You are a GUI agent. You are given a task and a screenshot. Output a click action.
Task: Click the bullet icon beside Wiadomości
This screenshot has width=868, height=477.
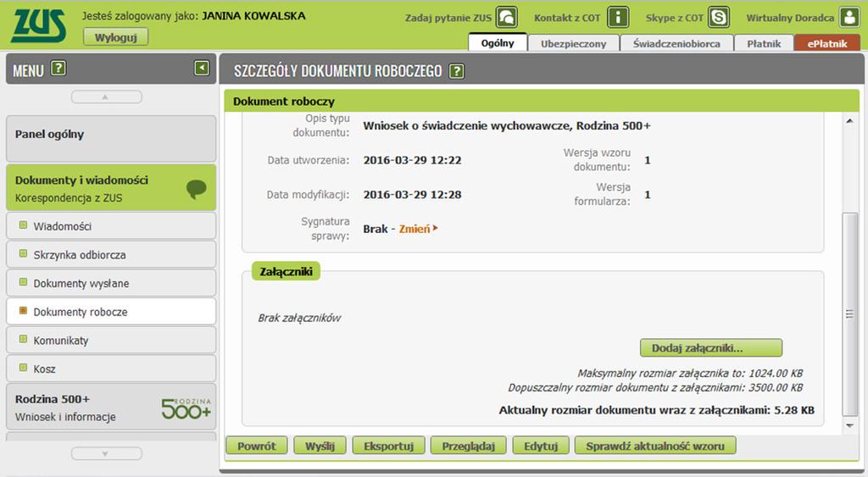click(23, 225)
